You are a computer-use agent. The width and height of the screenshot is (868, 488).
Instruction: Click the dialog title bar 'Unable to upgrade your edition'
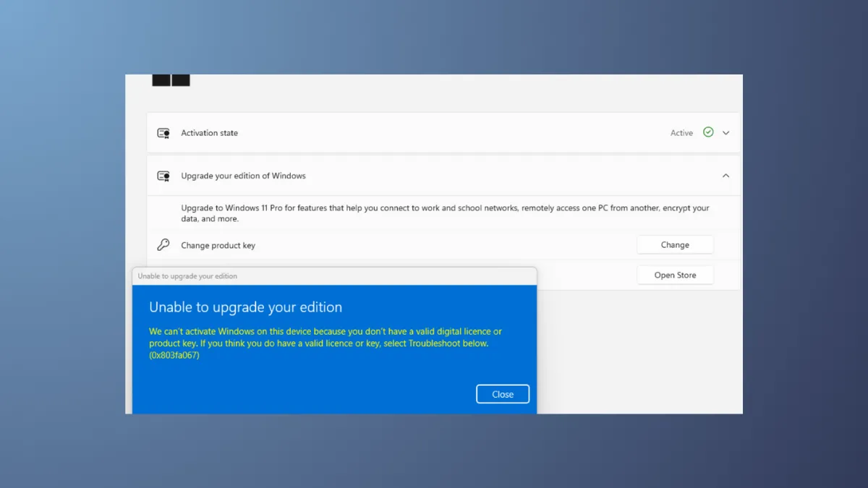334,276
